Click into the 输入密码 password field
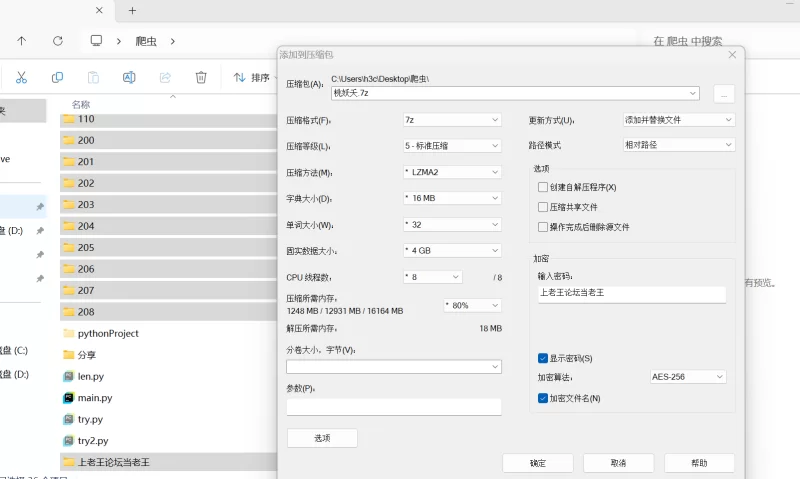 point(630,293)
